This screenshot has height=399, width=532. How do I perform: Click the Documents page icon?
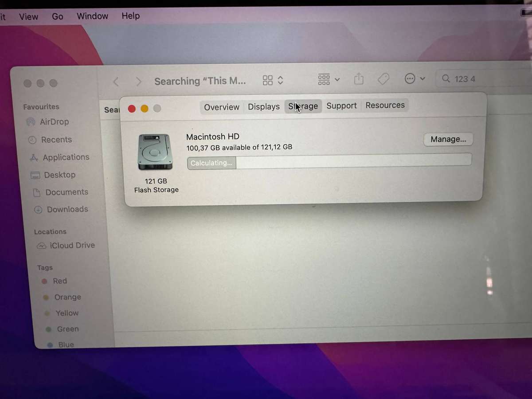tap(37, 192)
